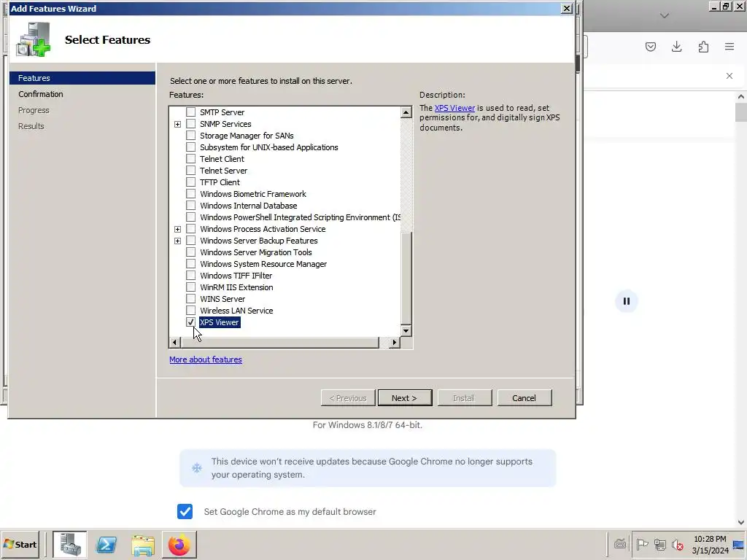The width and height of the screenshot is (747, 560).
Task: Select Progress step in wizard sidebar
Action: coord(34,110)
